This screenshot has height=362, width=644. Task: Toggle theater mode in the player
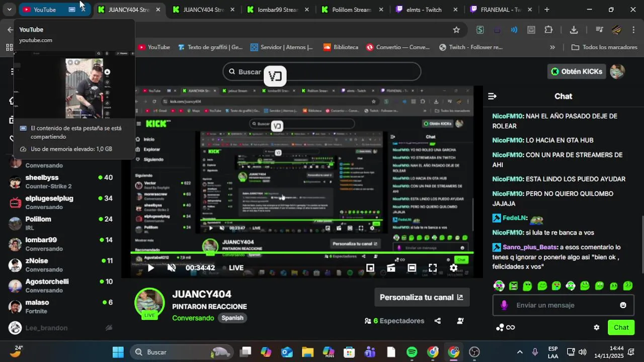point(412,268)
